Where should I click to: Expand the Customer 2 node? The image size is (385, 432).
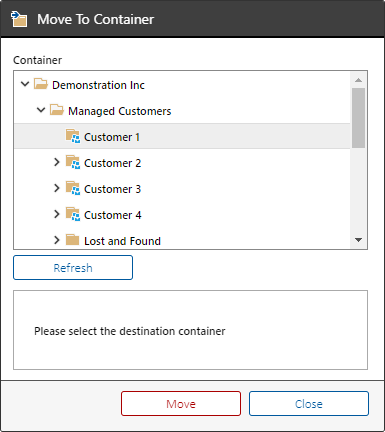coord(57,162)
